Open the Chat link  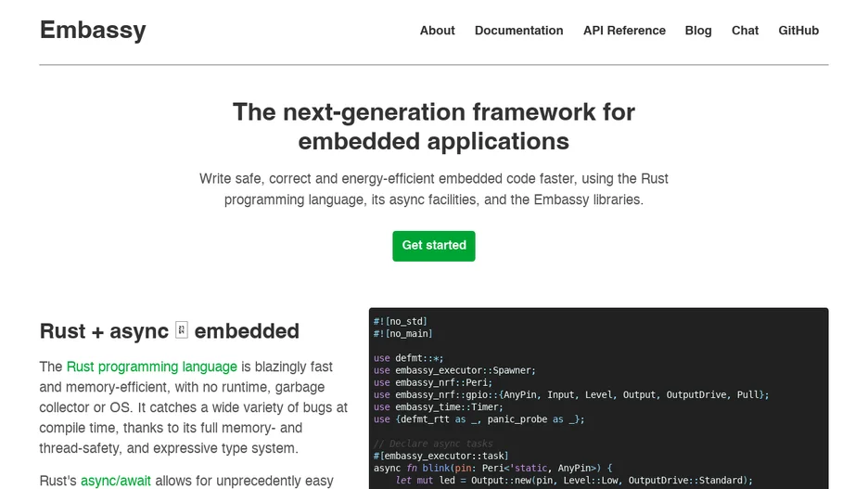(x=745, y=31)
